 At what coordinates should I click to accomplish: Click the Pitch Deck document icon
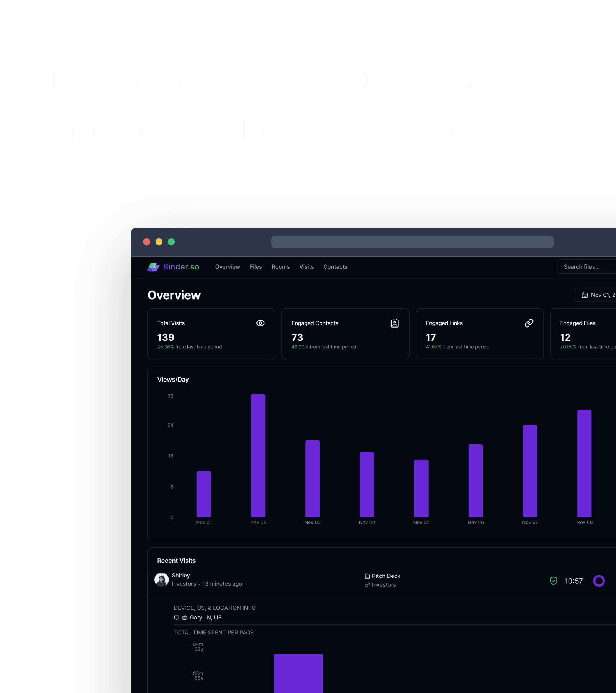click(367, 576)
